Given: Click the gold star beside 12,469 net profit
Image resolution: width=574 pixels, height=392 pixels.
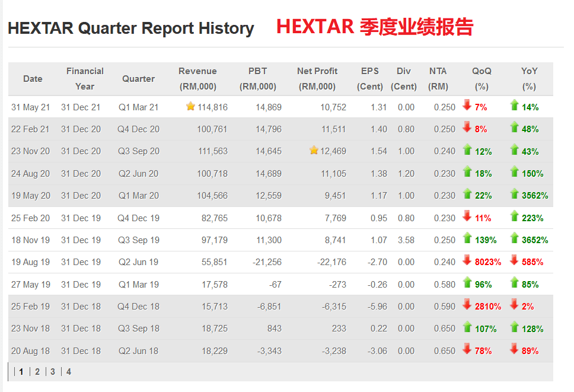Looking at the screenshot, I should (314, 150).
